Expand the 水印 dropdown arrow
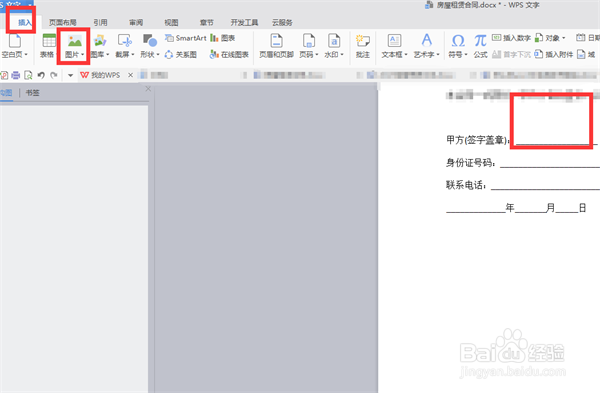The width and height of the screenshot is (600, 393). [342, 55]
